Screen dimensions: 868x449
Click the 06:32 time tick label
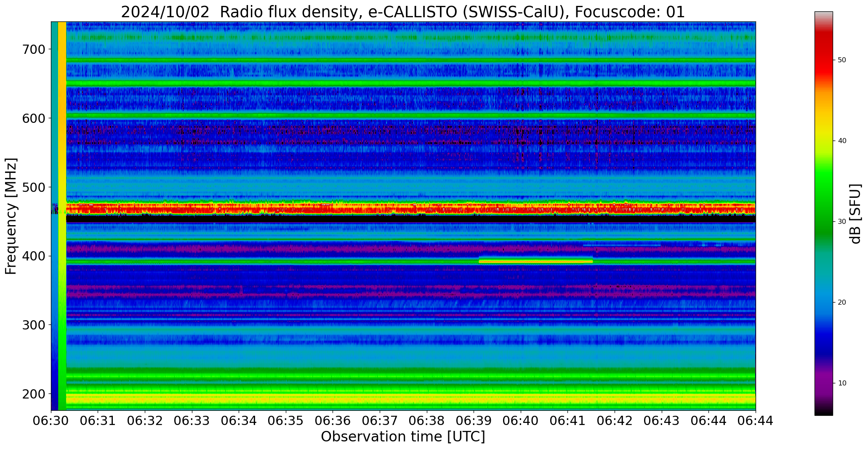click(145, 420)
